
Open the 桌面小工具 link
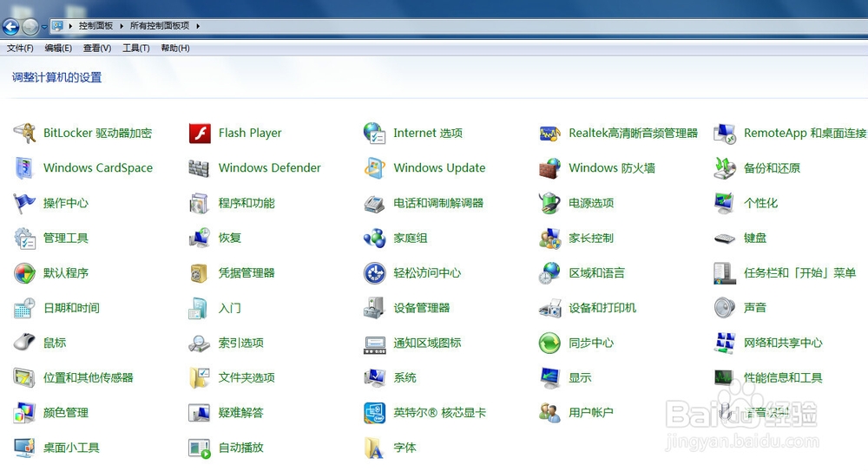[71, 448]
